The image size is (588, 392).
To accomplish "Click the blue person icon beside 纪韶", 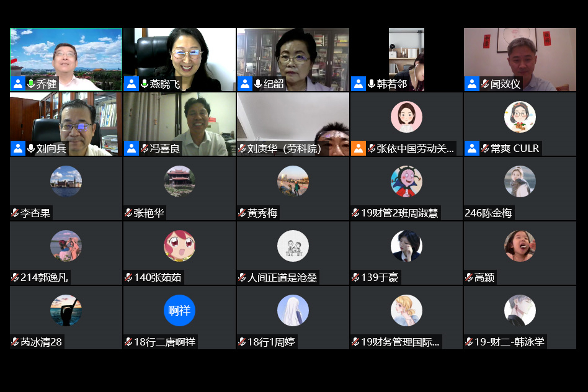I will (x=244, y=84).
